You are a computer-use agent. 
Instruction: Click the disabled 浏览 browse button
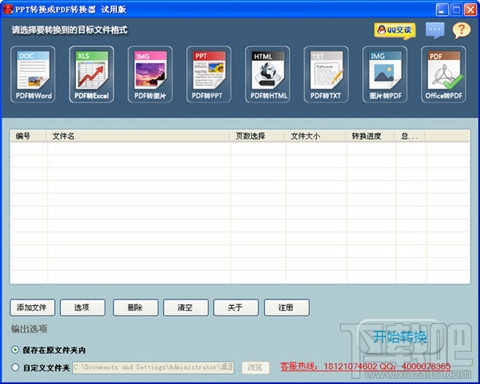click(x=255, y=367)
